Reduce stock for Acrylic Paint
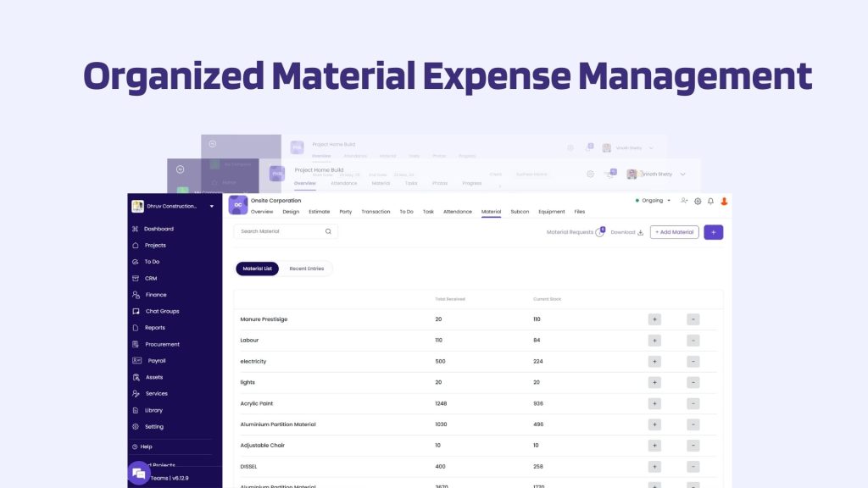The image size is (868, 488). click(693, 403)
